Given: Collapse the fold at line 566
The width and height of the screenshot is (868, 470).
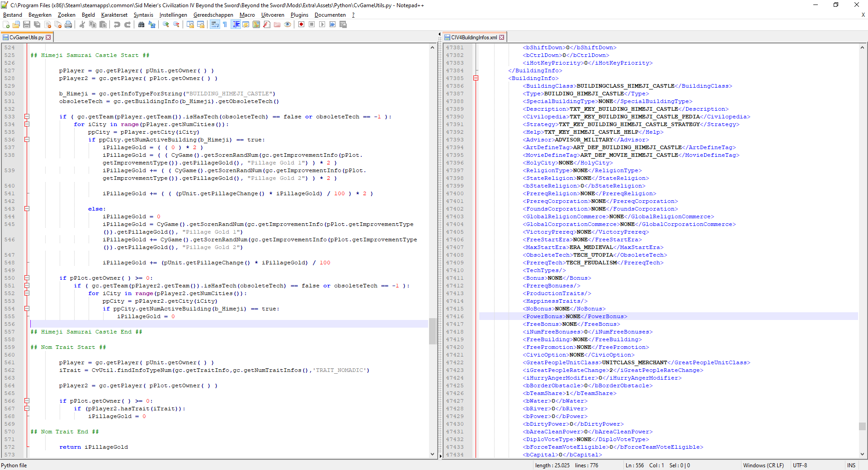Looking at the screenshot, I should tap(27, 401).
